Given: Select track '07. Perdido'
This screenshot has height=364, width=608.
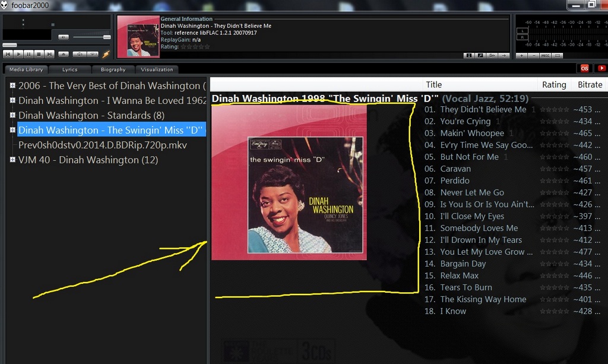Looking at the screenshot, I should (446, 181).
